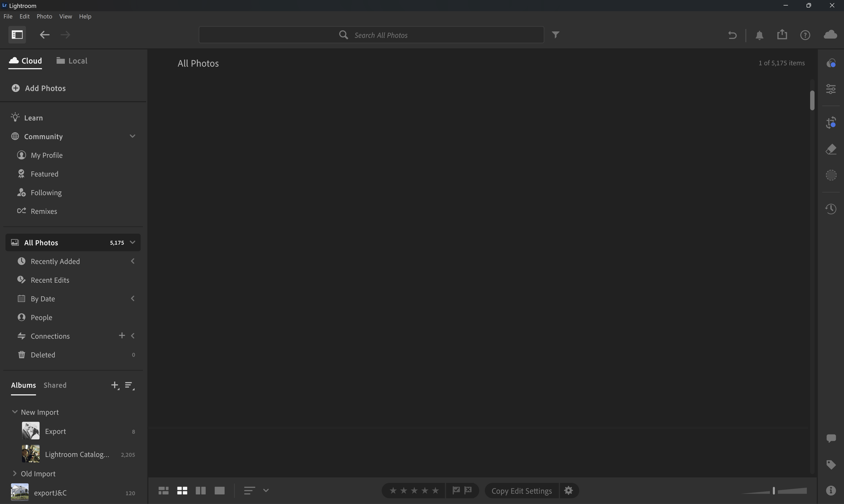Image resolution: width=844 pixels, height=504 pixels.
Task: Switch to the Local tab
Action: 72,60
